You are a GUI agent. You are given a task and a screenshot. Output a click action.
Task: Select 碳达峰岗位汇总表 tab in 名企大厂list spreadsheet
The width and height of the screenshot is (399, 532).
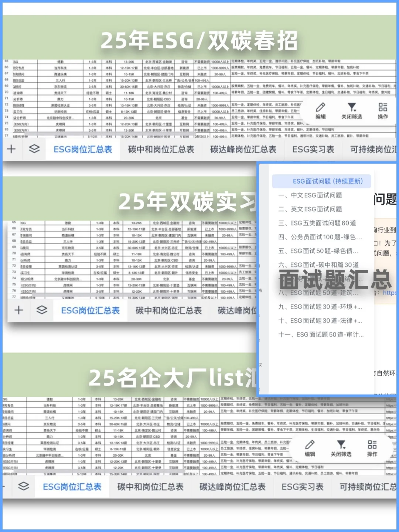point(232,487)
